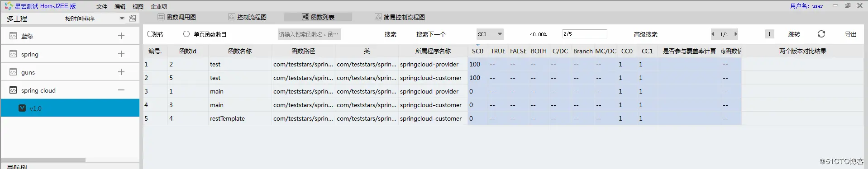
Task: Click the 是否参与覆盖率计算 column header
Action: click(689, 51)
